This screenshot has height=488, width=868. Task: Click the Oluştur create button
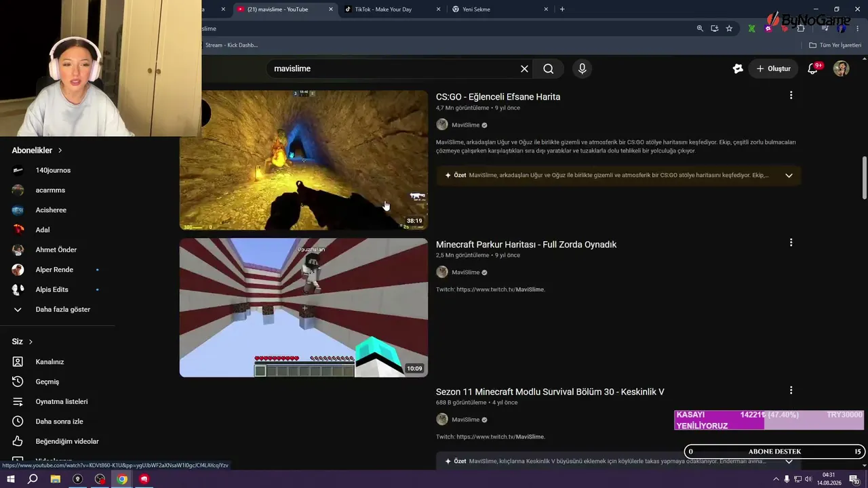tap(774, 68)
